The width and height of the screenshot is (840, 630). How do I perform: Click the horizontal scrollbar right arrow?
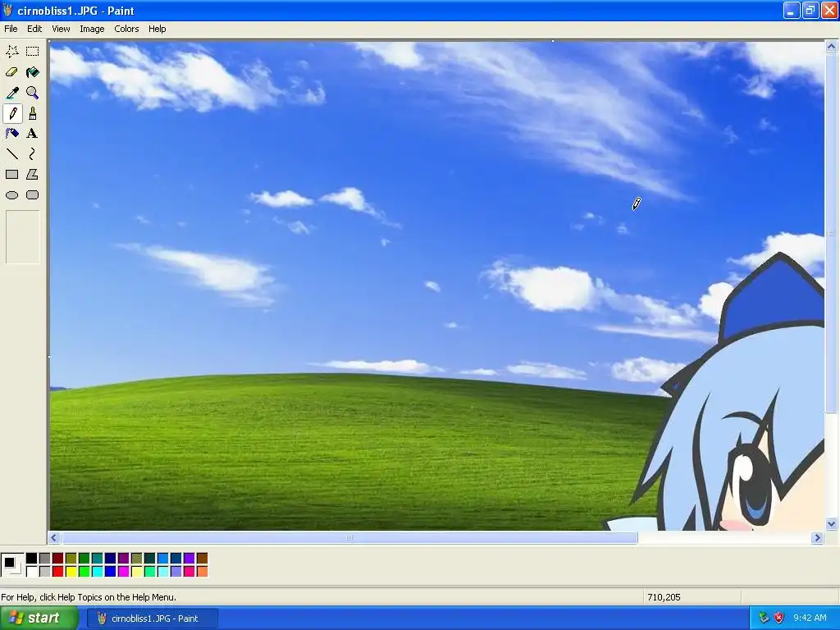pos(818,538)
